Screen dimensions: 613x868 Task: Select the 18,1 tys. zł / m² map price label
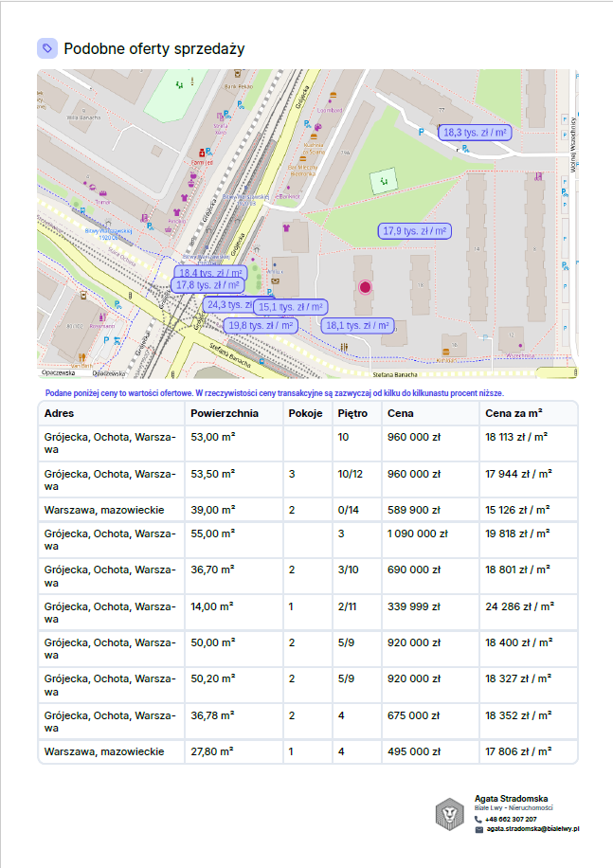pyautogui.click(x=357, y=326)
